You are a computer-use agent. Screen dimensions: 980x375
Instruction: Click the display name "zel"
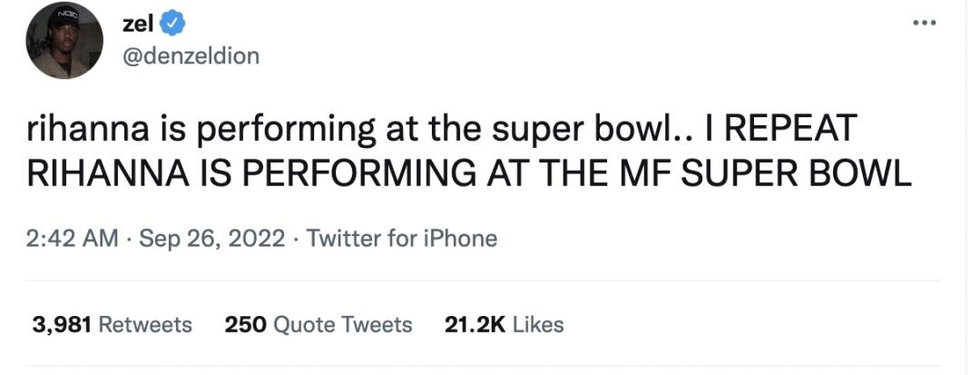pos(138,23)
